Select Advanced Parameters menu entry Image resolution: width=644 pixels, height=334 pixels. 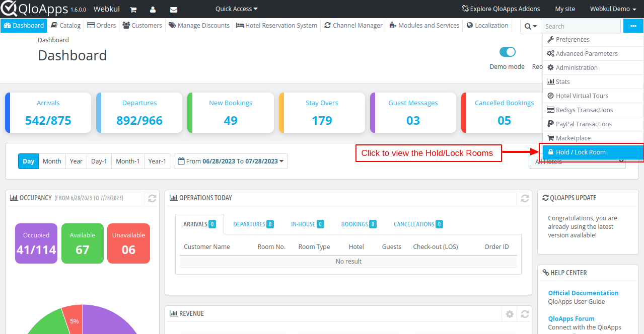(x=593, y=54)
